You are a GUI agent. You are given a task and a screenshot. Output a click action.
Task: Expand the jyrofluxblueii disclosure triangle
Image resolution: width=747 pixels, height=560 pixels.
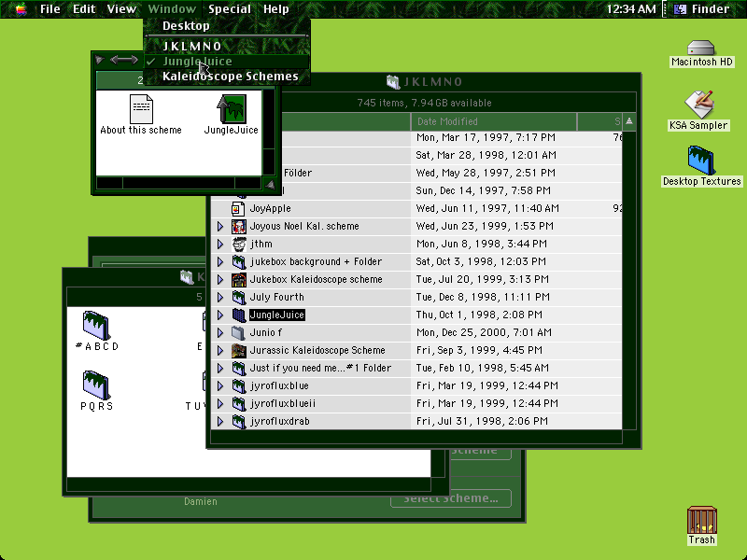coord(220,403)
